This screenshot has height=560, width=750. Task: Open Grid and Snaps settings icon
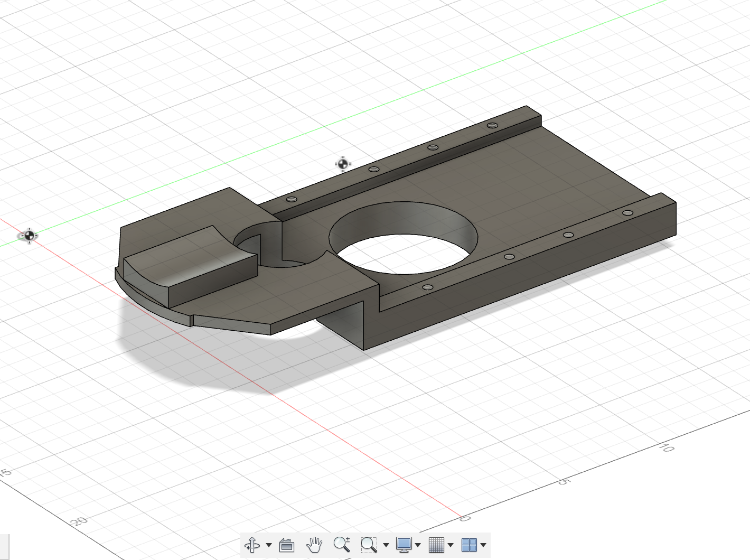(436, 545)
